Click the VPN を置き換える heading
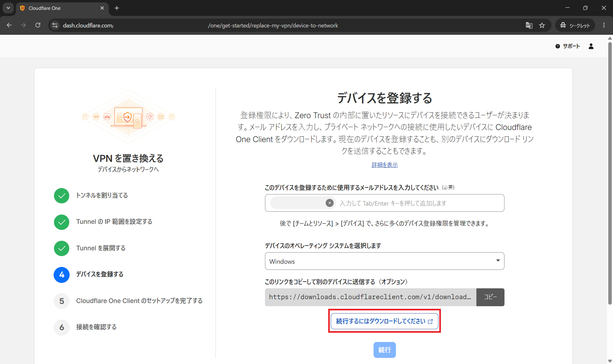The height and width of the screenshot is (364, 613). coord(128,158)
